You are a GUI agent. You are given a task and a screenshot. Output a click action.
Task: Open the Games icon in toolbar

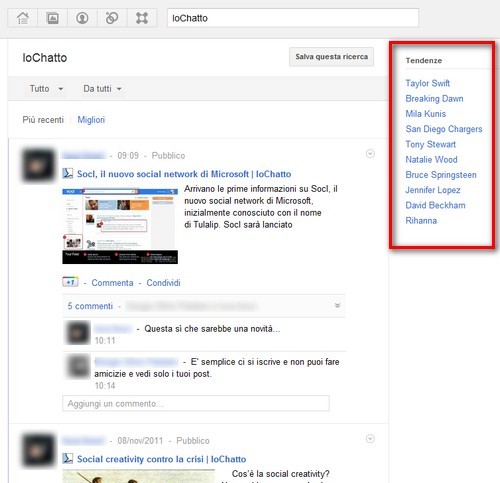[x=142, y=18]
